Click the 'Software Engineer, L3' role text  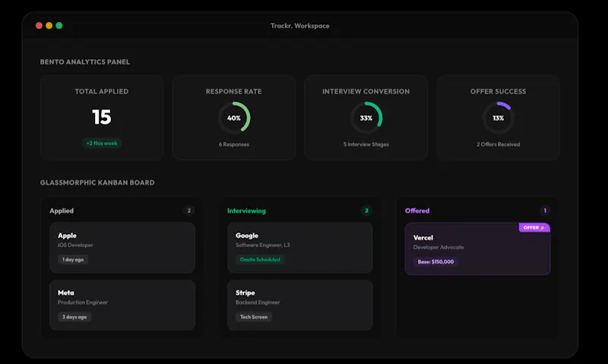tap(263, 245)
